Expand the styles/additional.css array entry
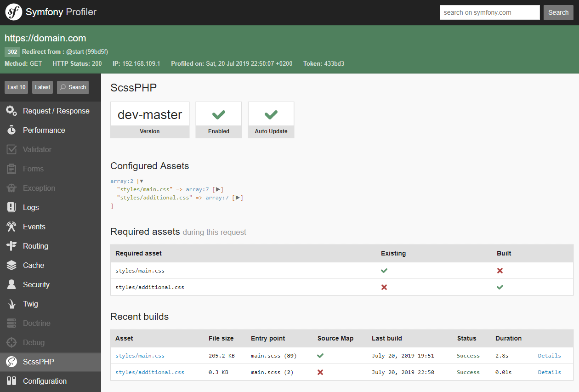579x392 pixels. [x=238, y=198]
